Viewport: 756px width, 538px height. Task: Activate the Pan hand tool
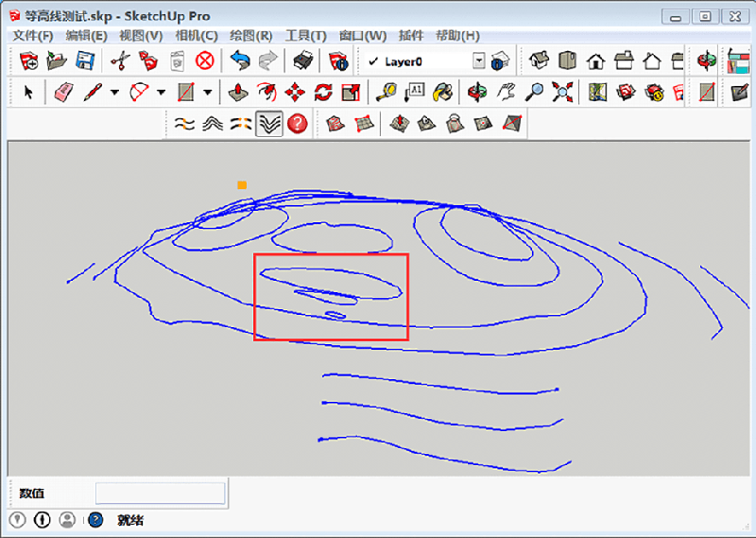[506, 92]
